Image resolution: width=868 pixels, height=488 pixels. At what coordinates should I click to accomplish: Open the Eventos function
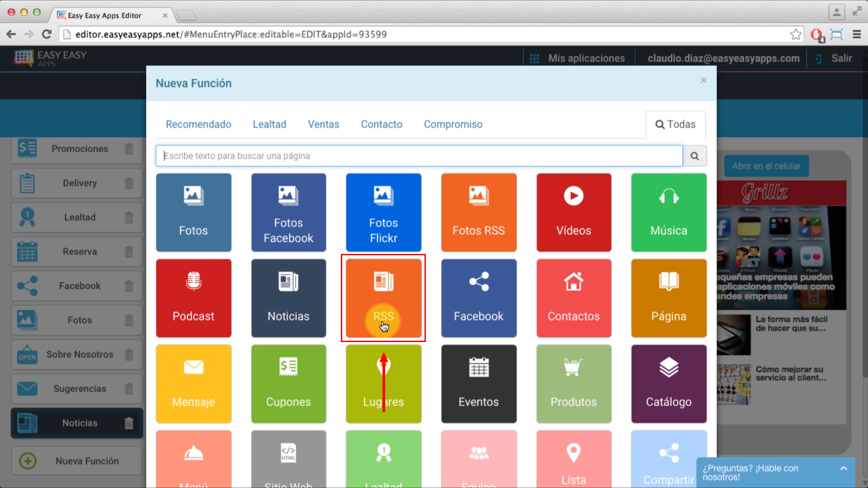(x=479, y=384)
